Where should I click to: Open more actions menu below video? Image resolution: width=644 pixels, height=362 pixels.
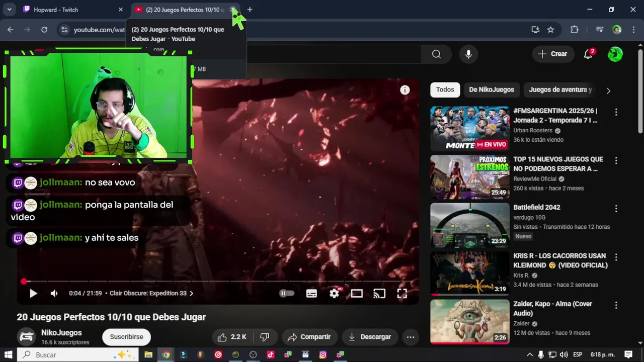pos(411,337)
